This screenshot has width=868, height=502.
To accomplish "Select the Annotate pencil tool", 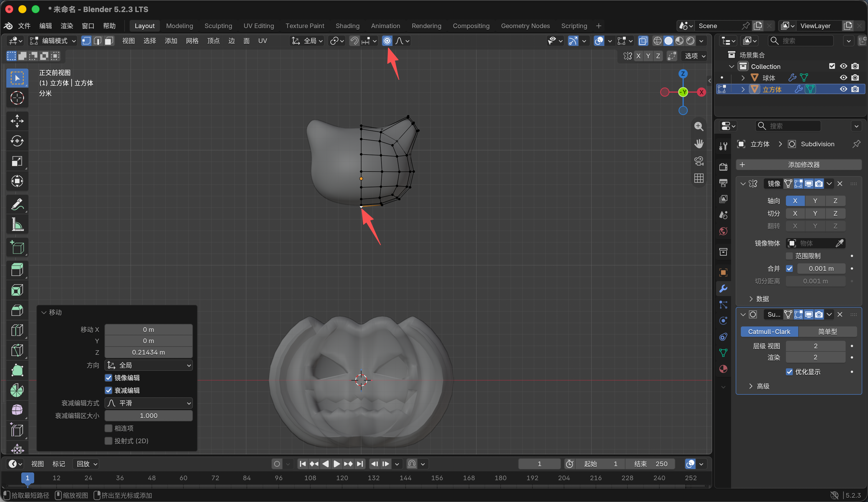I will point(17,204).
